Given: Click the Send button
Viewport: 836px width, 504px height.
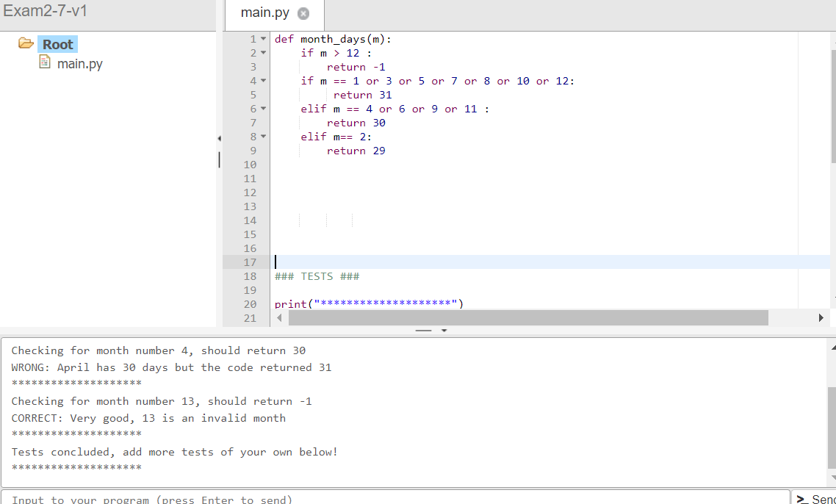Looking at the screenshot, I should (x=814, y=499).
